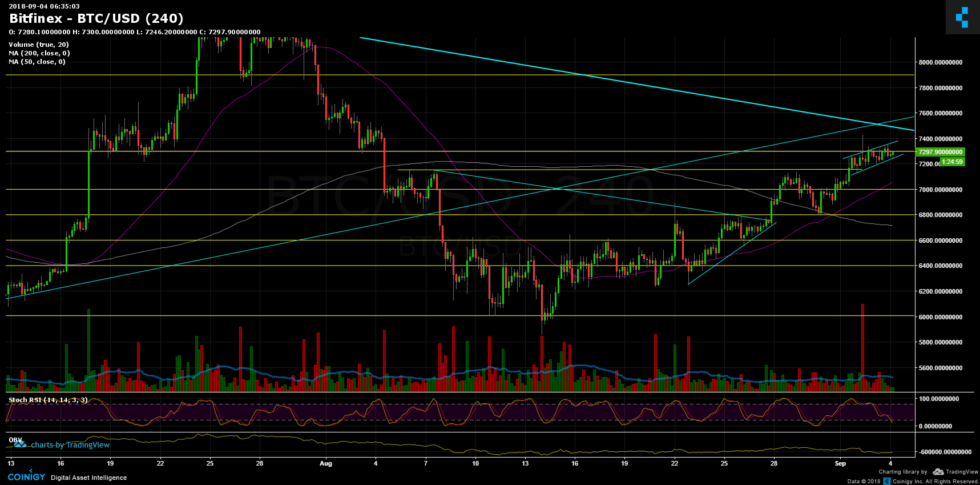Select the 'Volume (true, 20)' indicator label
The image size is (980, 485).
(x=39, y=45)
